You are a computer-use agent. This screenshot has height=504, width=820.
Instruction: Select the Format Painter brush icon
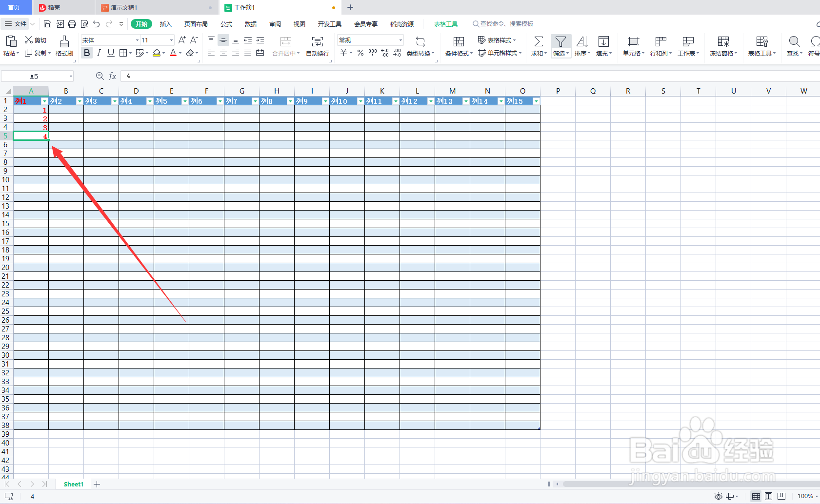64,41
